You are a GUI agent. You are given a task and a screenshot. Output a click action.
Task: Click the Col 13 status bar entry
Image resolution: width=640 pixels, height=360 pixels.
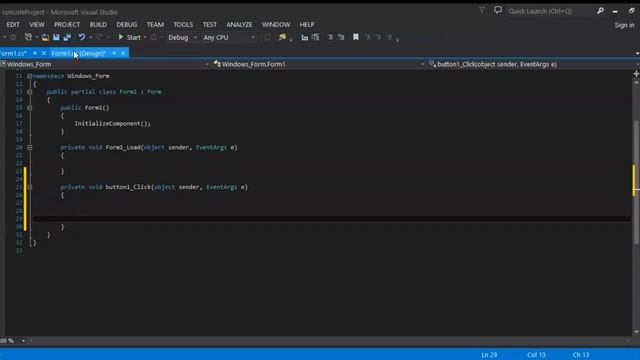pyautogui.click(x=536, y=355)
